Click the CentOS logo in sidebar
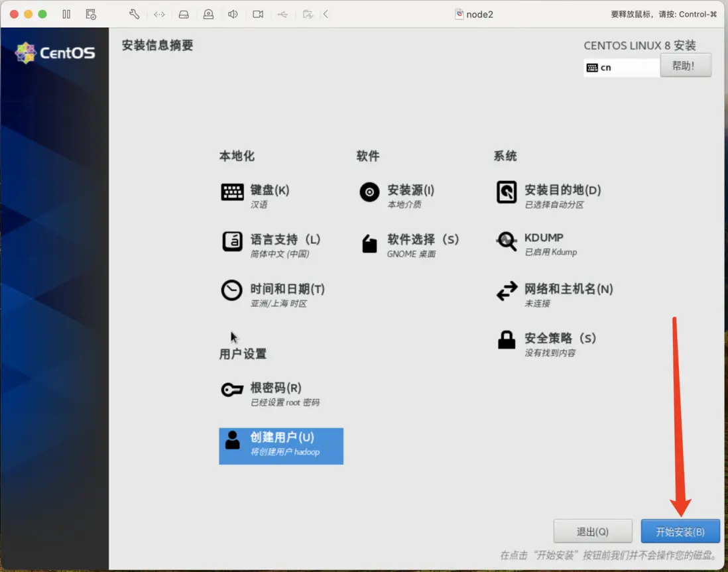 click(x=55, y=53)
